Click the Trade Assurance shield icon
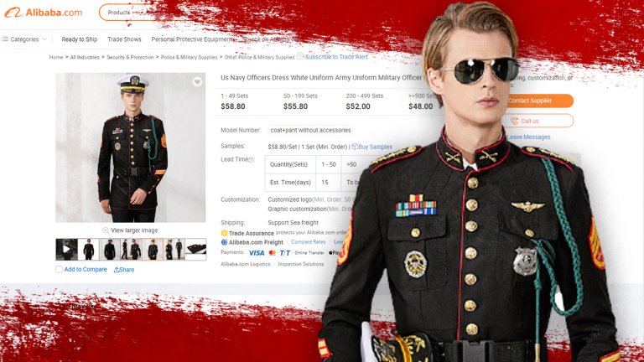644x362 pixels. click(x=224, y=233)
